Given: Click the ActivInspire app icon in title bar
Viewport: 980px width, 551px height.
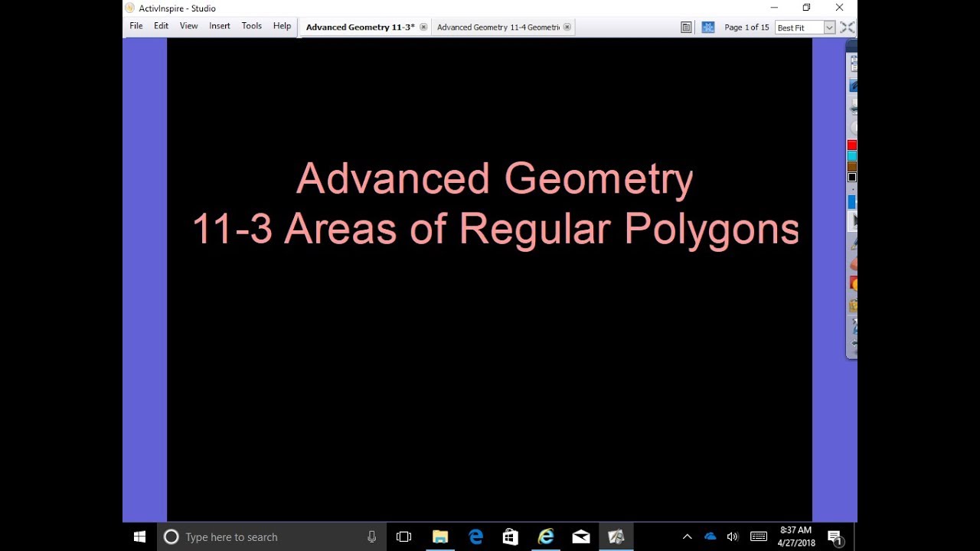Looking at the screenshot, I should pos(129,8).
